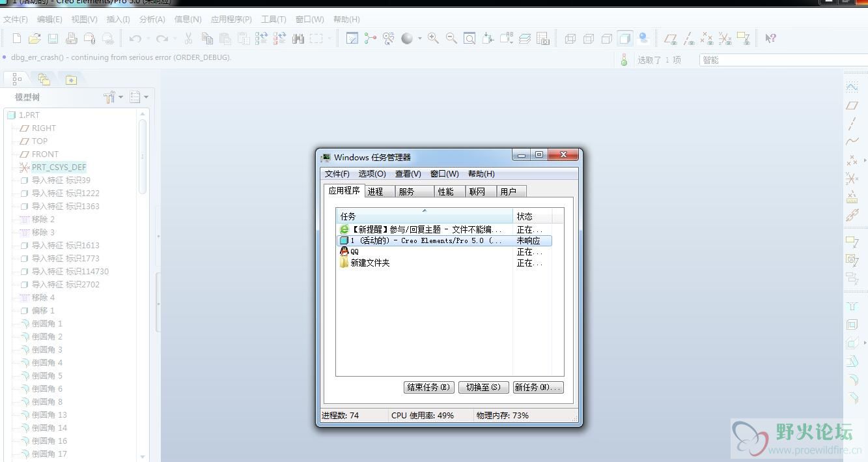The height and width of the screenshot is (462, 868).
Task: Click the Datum Plane tool in right toolbar
Action: pyautogui.click(x=852, y=105)
